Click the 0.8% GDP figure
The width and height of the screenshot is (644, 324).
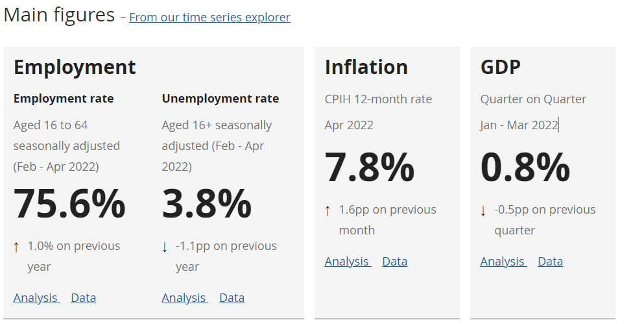click(525, 167)
